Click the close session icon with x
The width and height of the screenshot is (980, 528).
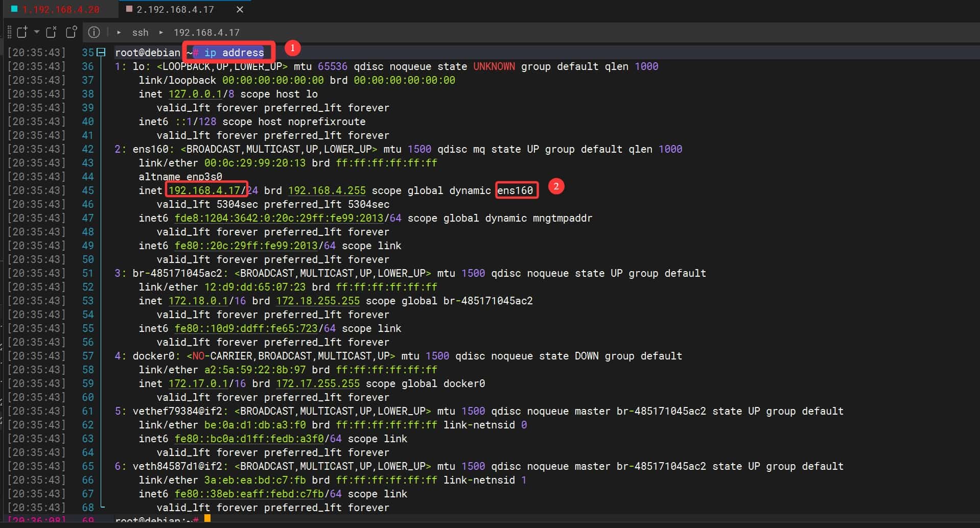pos(51,32)
